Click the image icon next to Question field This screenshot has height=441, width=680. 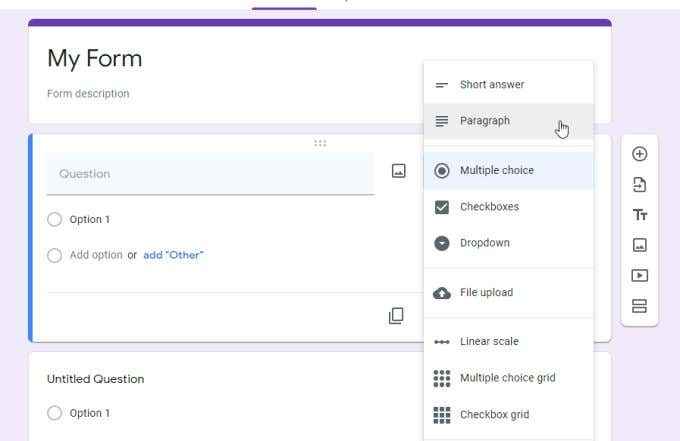pyautogui.click(x=399, y=171)
